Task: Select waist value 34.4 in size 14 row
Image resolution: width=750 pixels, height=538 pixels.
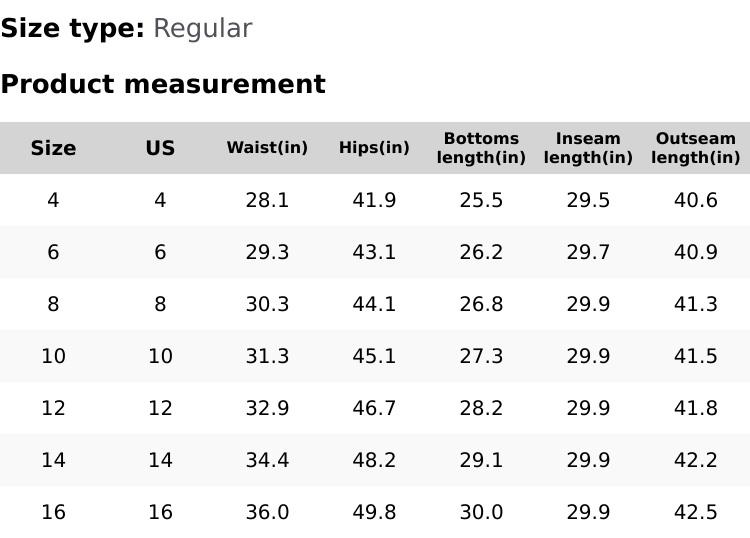Action: point(267,460)
